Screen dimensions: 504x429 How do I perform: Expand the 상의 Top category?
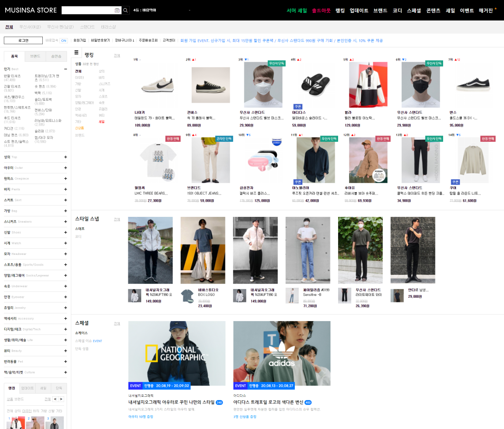pos(66,157)
